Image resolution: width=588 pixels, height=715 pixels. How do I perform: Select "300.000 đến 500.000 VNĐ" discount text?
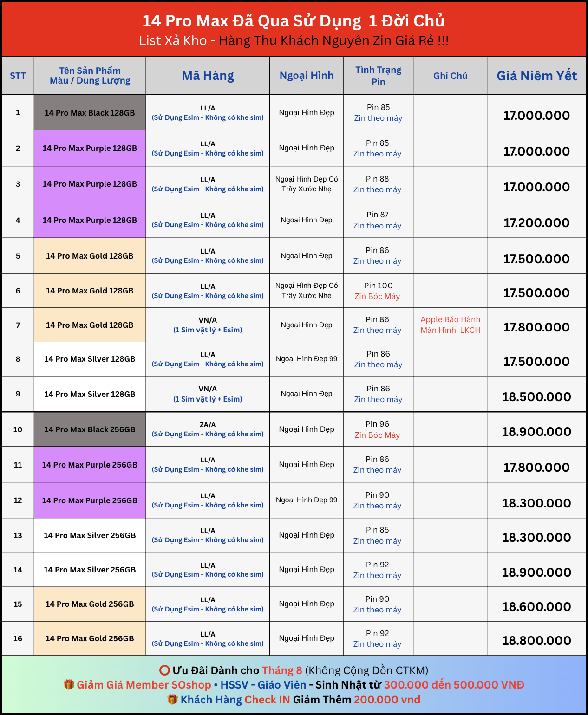(454, 685)
